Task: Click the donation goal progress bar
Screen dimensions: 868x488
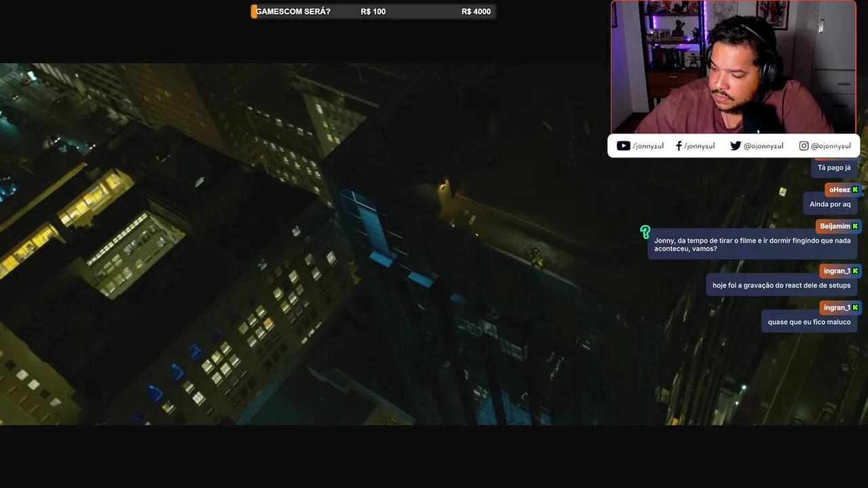Action: [x=373, y=12]
